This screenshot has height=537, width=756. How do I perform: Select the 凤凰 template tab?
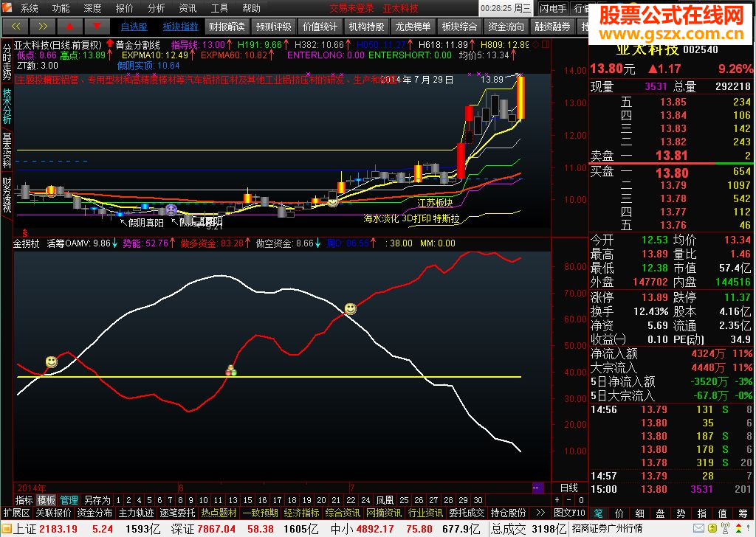[384, 500]
